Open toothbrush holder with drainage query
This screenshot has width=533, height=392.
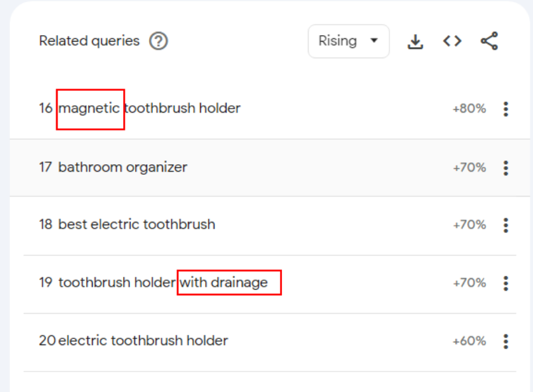[x=163, y=283]
